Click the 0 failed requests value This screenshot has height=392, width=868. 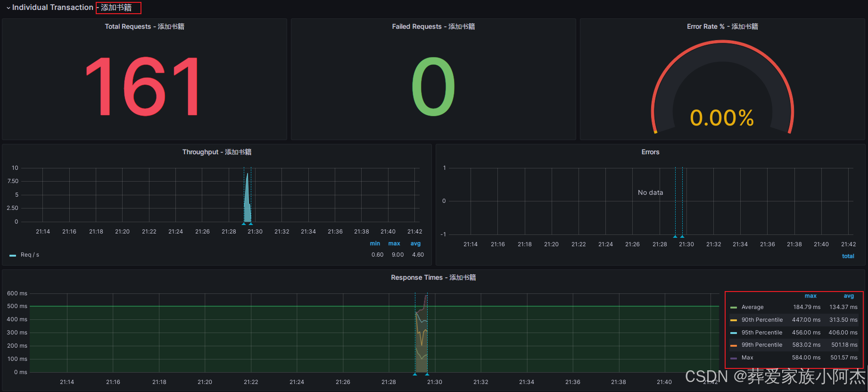pos(433,86)
